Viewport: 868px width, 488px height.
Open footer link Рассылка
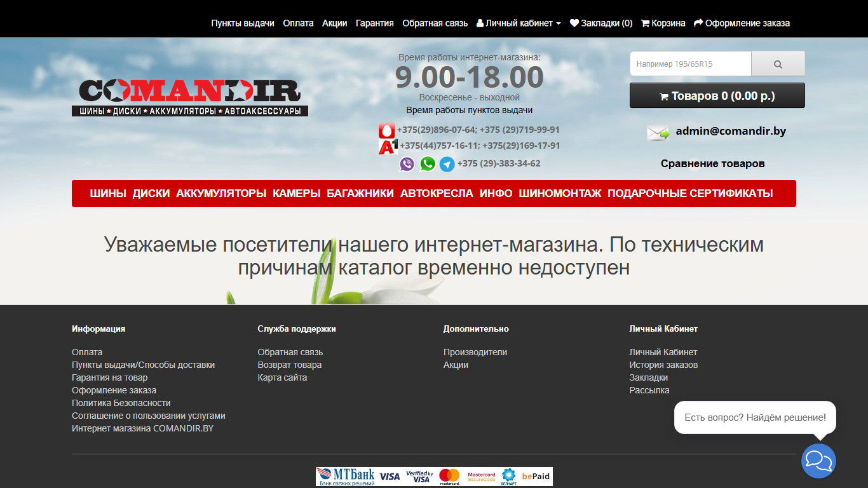point(649,390)
